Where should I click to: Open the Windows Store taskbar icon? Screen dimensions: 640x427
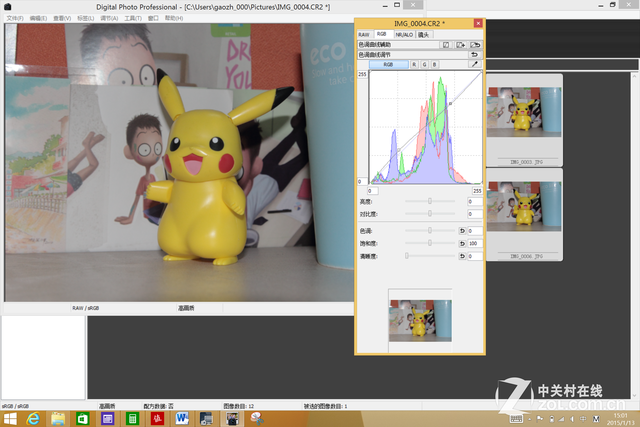pos(83,419)
